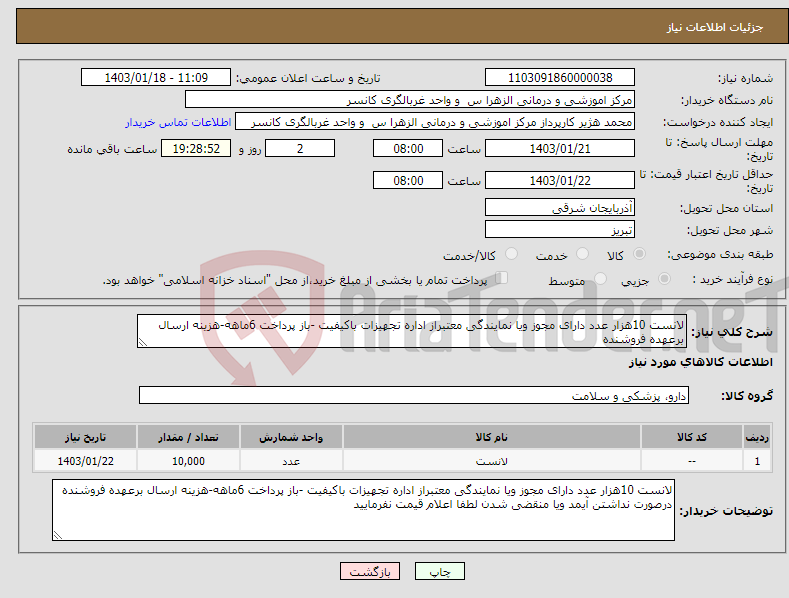Click the response deadline date 1403/01/21
The height and width of the screenshot is (598, 789).
coord(560,148)
